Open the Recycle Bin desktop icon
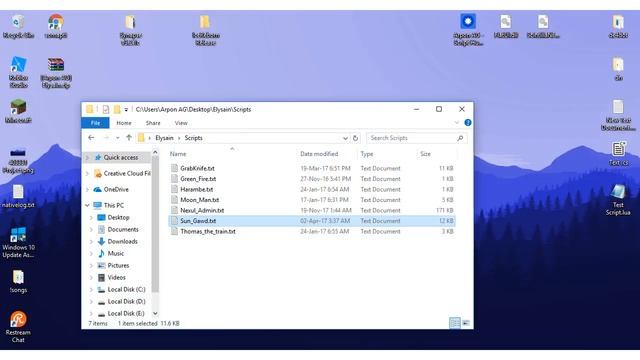Screen dimensions: 640x360 point(18,26)
